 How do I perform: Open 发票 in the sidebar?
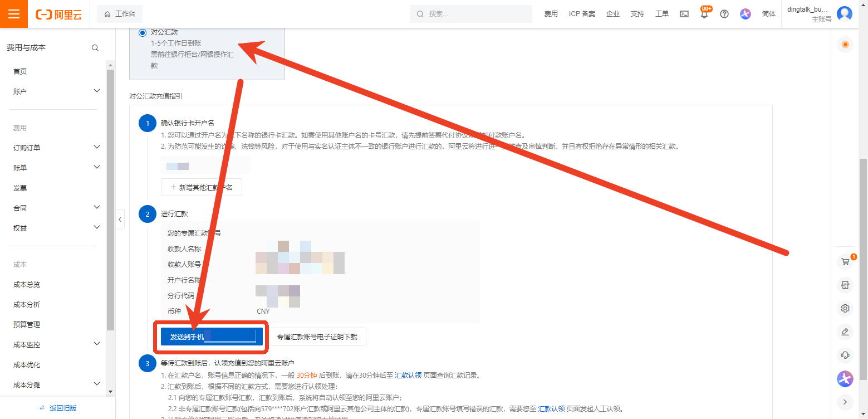[20, 188]
